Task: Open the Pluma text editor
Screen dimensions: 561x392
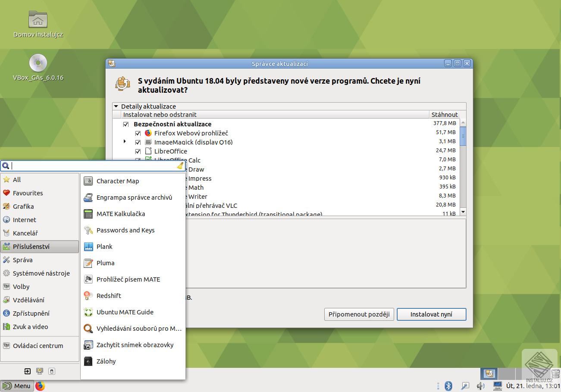Action: point(133,263)
